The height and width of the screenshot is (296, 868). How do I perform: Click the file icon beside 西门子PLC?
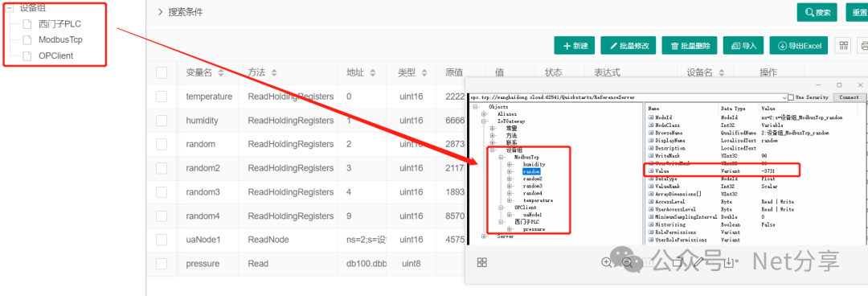click(x=27, y=24)
